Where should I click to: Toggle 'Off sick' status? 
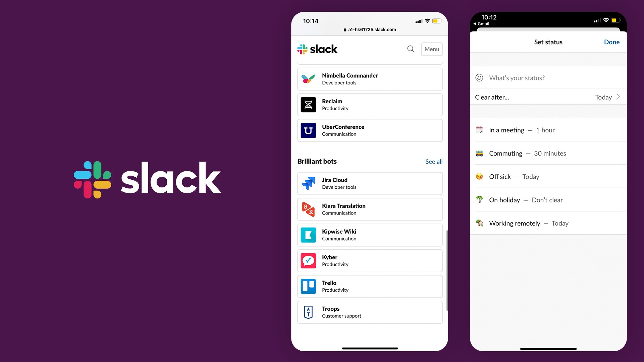coord(548,176)
